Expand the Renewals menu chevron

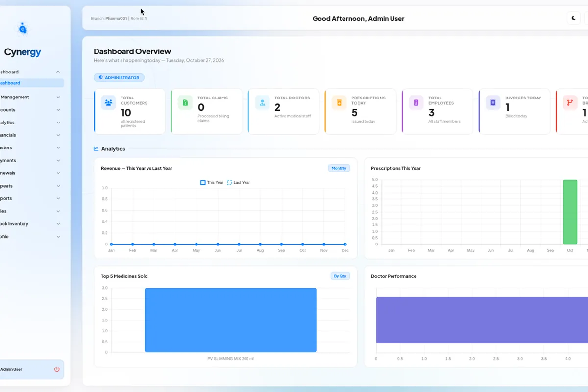(x=58, y=173)
